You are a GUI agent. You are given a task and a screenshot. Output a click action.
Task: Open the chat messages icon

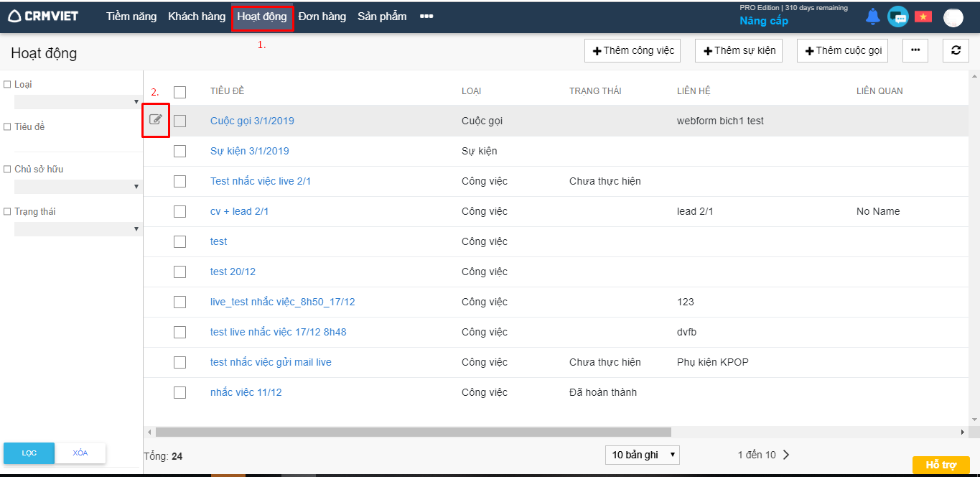click(897, 17)
